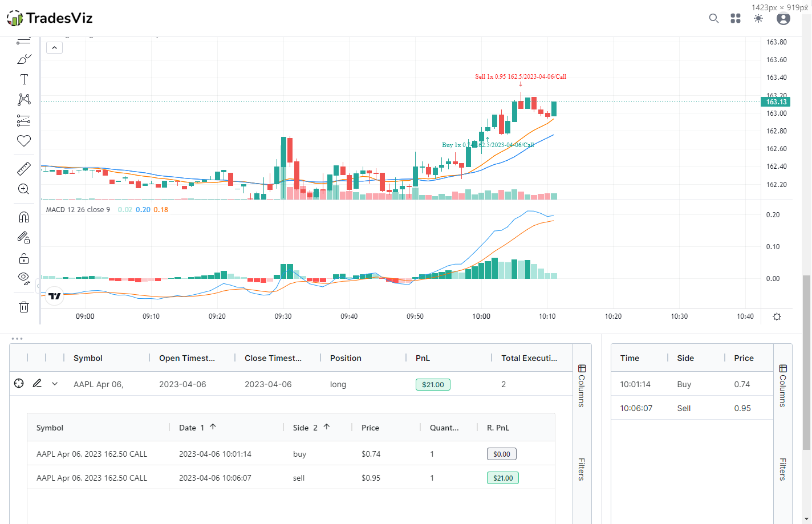Click the 163.13 current price label
This screenshot has width=812, height=524.
776,102
